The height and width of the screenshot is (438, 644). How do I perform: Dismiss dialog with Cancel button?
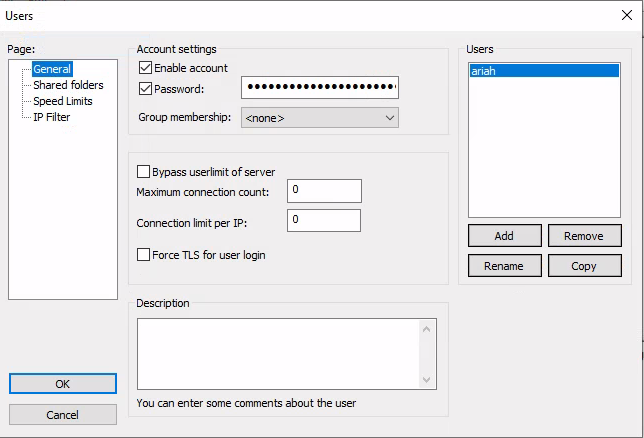click(63, 414)
